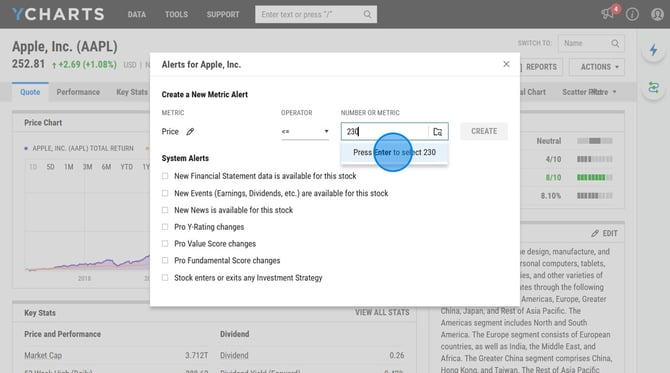Viewport: 670px width, 373px height.
Task: Open the operator dropdown
Action: click(305, 132)
